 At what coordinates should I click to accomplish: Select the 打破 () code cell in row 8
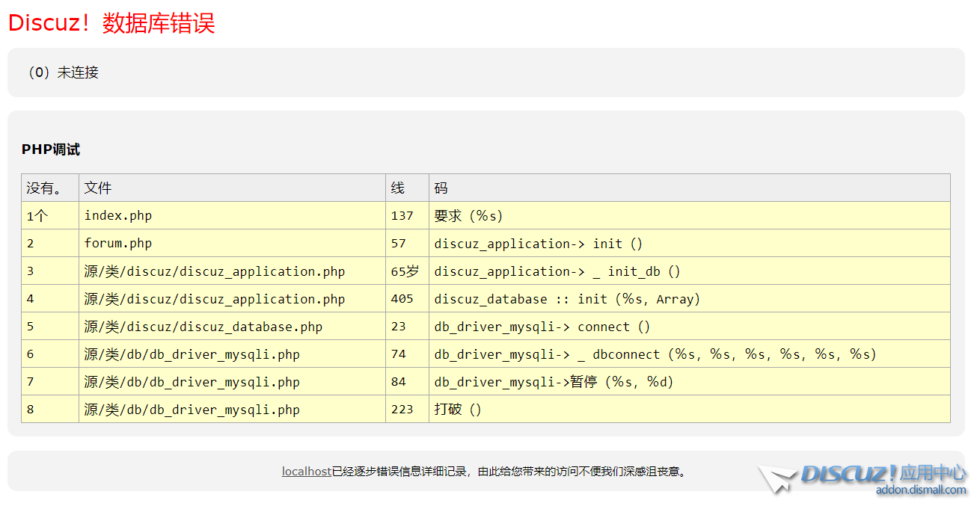458,410
